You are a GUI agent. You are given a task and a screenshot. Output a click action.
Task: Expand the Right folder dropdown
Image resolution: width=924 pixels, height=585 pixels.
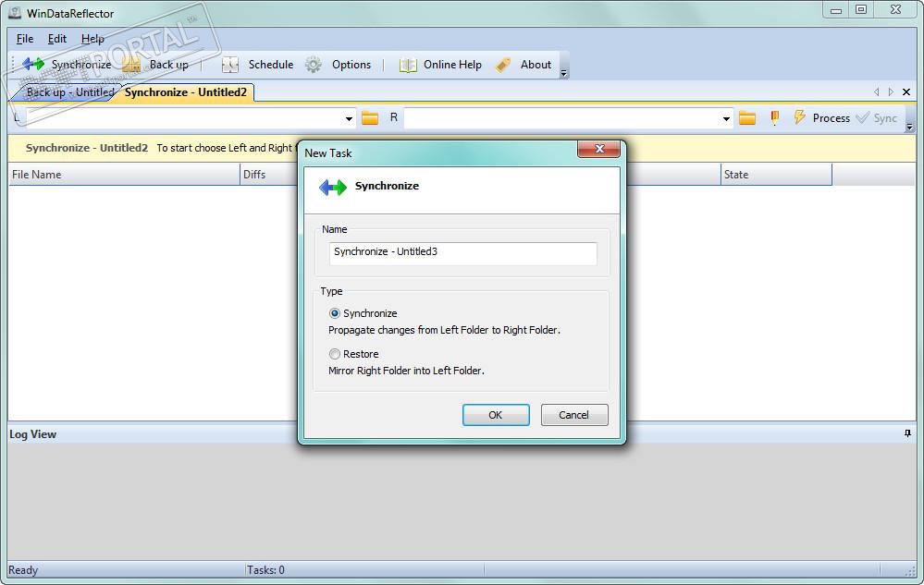coord(726,119)
